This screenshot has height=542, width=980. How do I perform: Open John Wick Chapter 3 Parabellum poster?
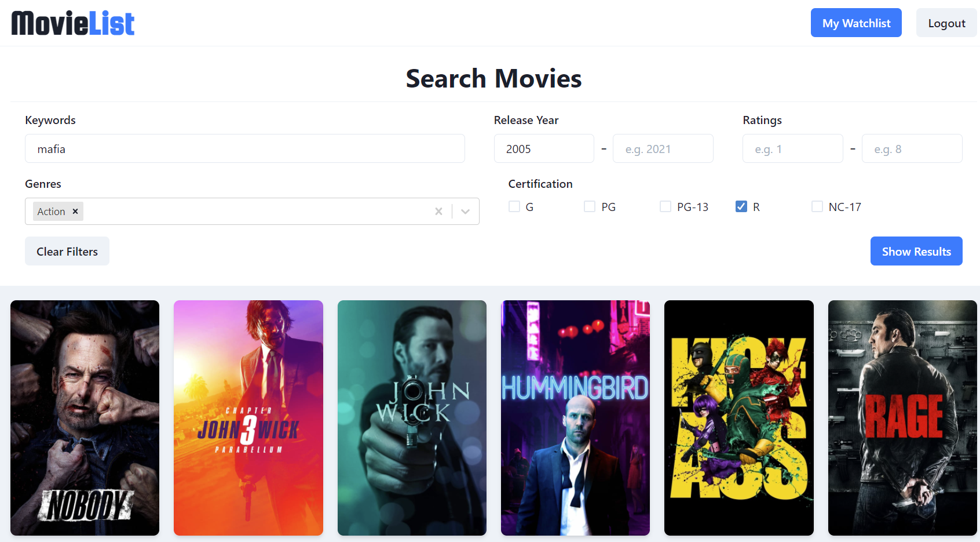(x=248, y=418)
